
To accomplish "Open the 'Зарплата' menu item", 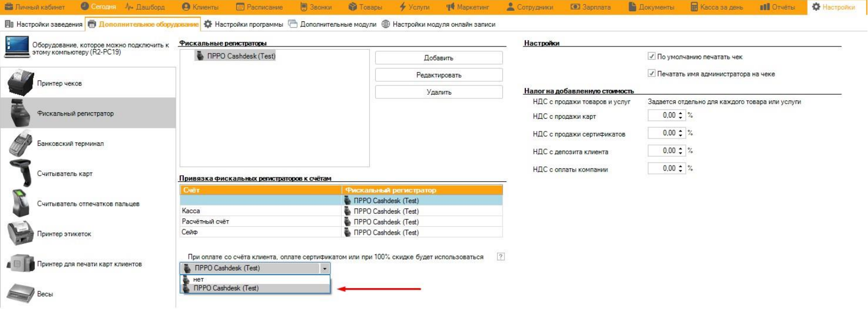I will click(591, 7).
